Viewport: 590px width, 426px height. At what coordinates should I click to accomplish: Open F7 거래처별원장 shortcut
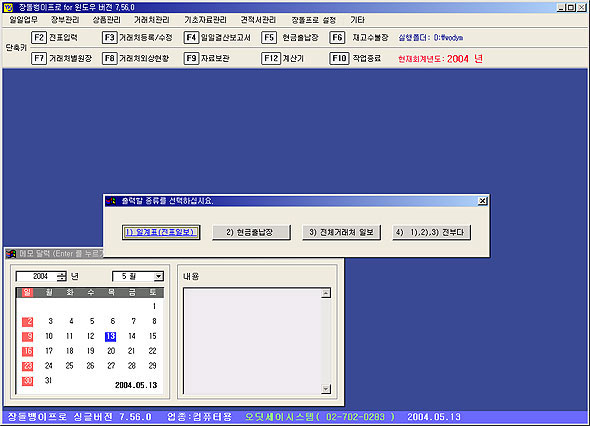click(x=39, y=58)
